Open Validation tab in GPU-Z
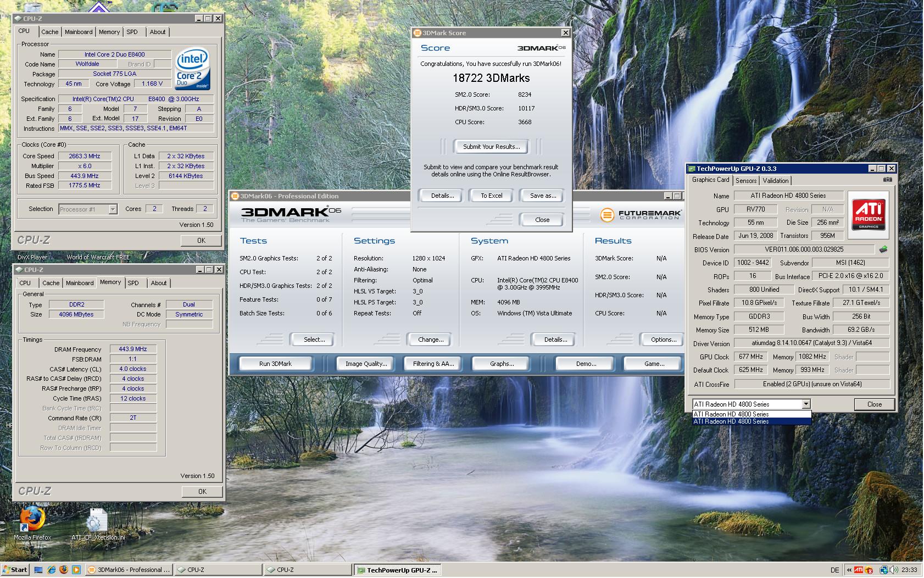The image size is (924, 578). pyautogui.click(x=776, y=180)
